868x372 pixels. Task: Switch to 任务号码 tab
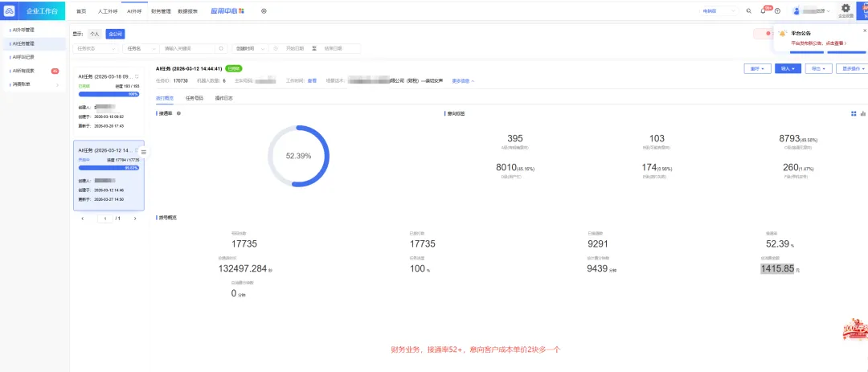coord(194,98)
